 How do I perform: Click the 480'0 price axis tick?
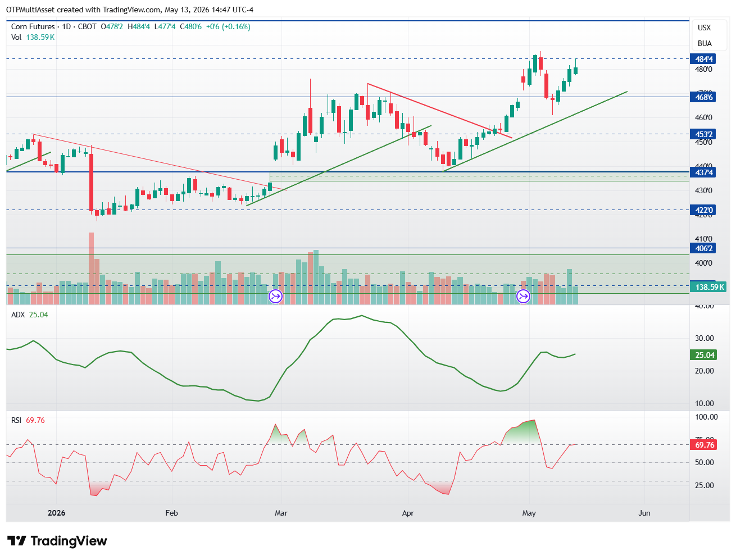coord(703,70)
